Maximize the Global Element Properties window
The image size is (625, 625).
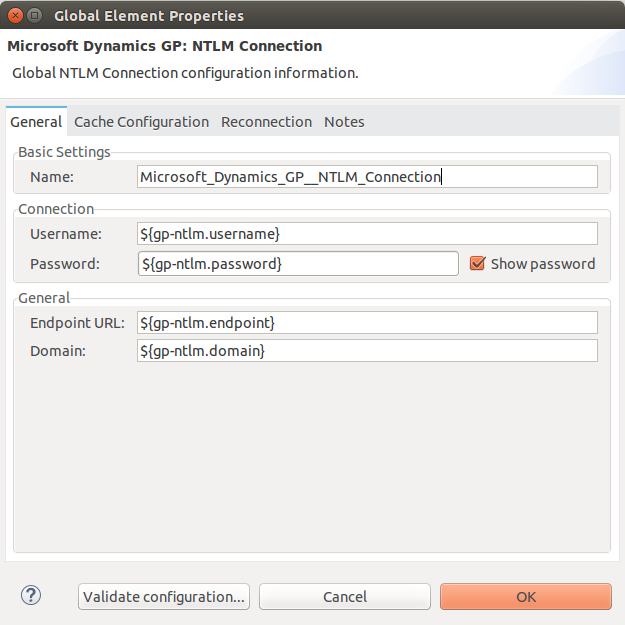tap(35, 16)
